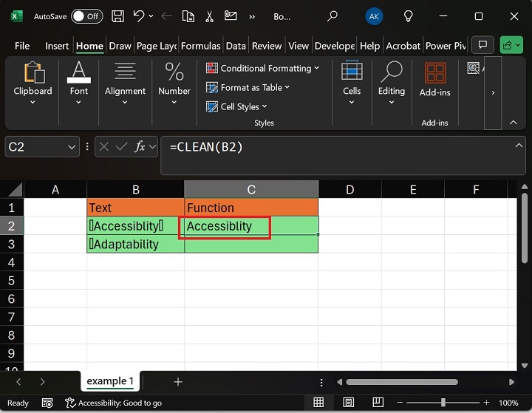The width and height of the screenshot is (532, 413).
Task: Add a new sheet with plus button
Action: pos(177,382)
